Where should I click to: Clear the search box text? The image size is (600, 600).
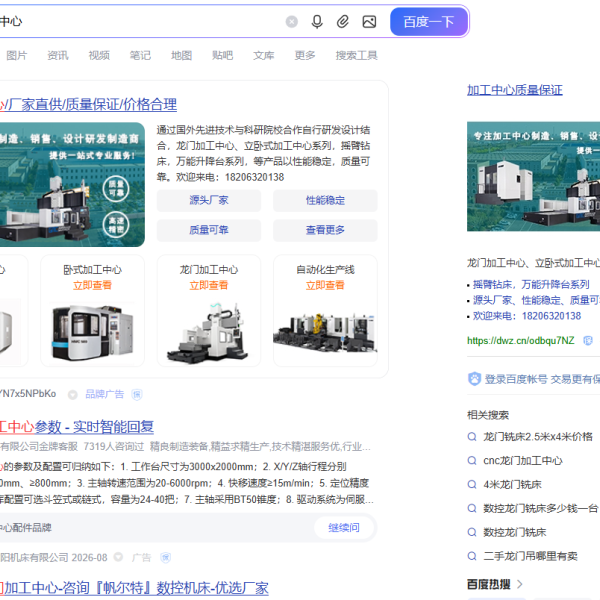(x=292, y=22)
